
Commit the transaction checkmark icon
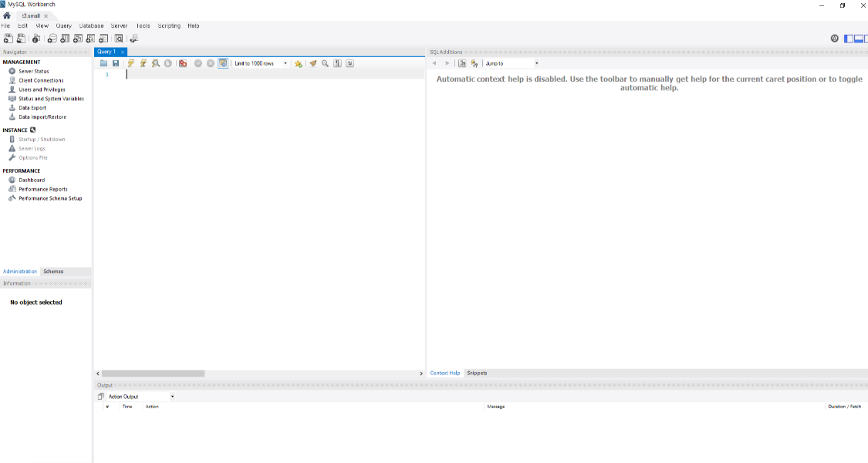coord(198,63)
